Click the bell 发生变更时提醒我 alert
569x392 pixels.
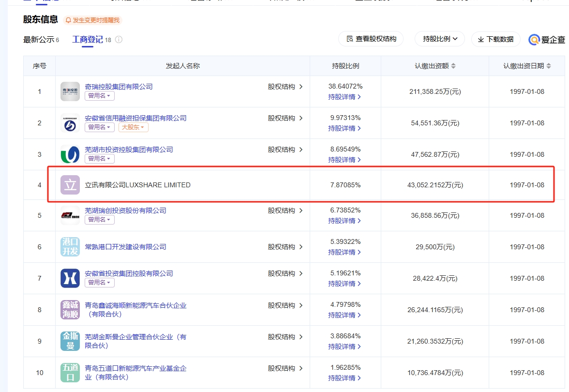point(92,20)
